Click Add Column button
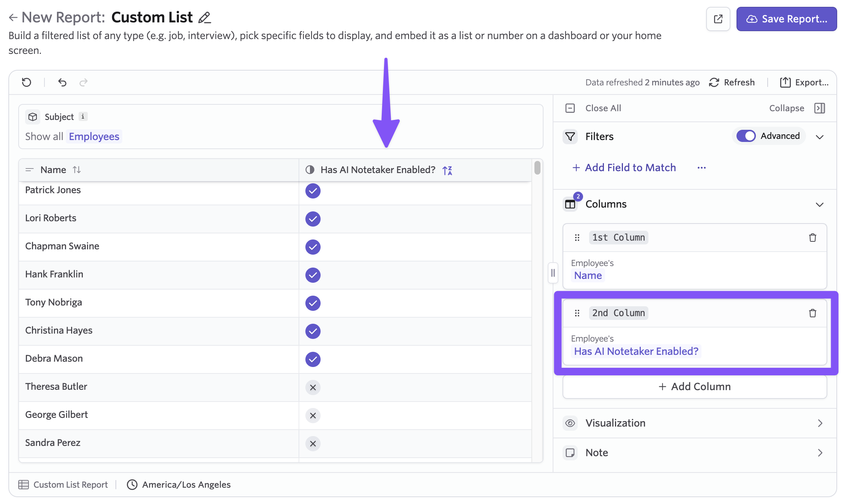Image resolution: width=844 pixels, height=504 pixels. (x=694, y=387)
